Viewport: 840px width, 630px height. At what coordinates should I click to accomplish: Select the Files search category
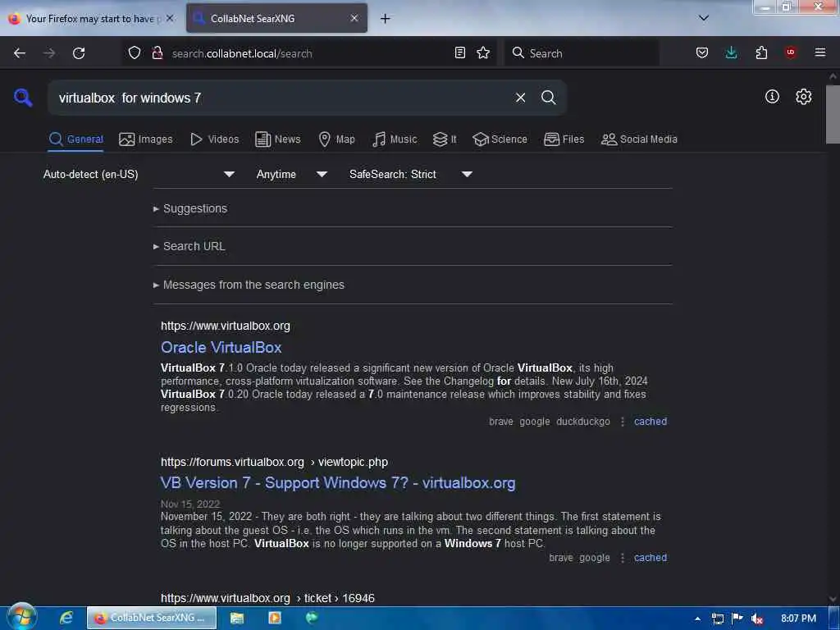[564, 139]
